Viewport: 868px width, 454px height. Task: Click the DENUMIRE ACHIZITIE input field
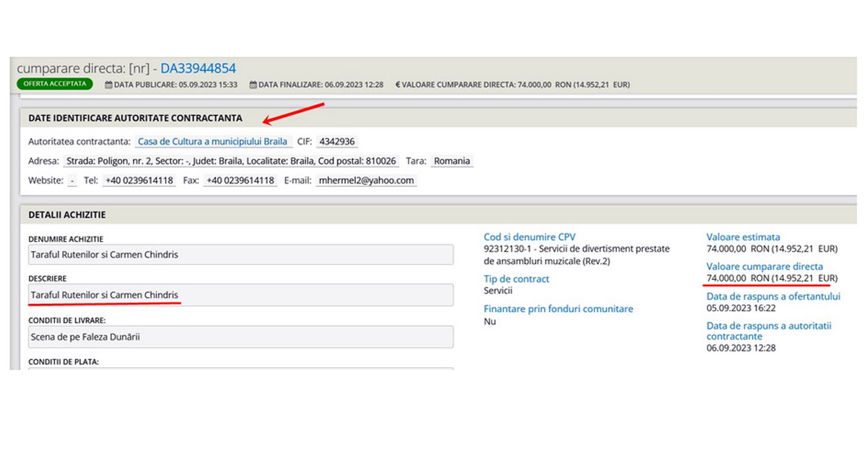coord(241,255)
